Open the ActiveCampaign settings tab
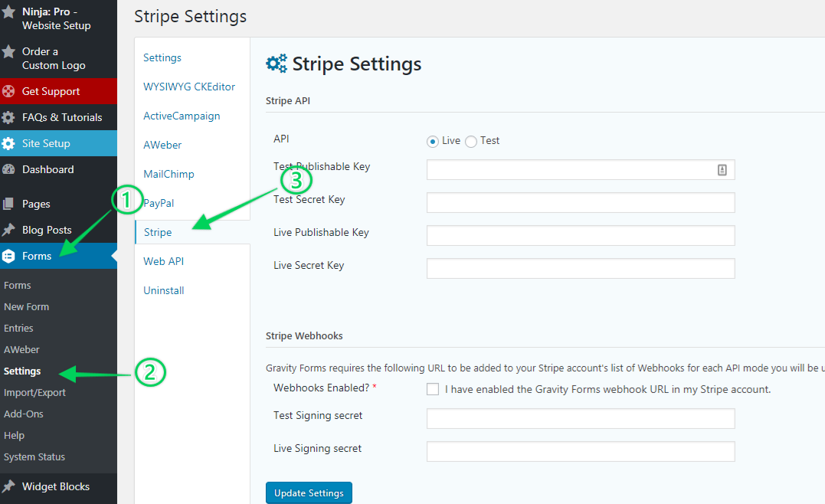 pyautogui.click(x=182, y=116)
